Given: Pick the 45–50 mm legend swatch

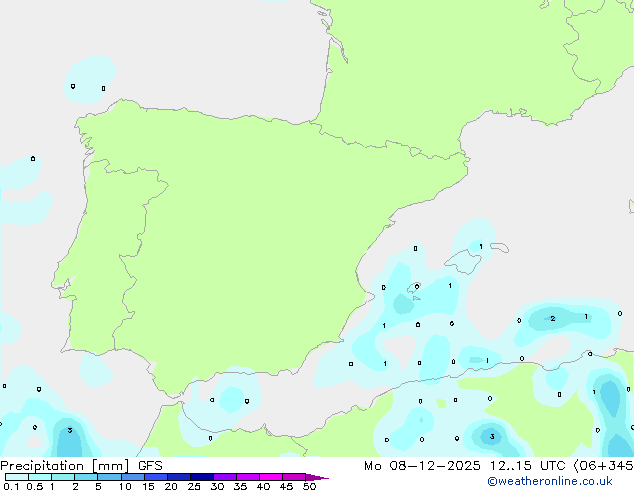Looking at the screenshot, I should (x=294, y=477).
